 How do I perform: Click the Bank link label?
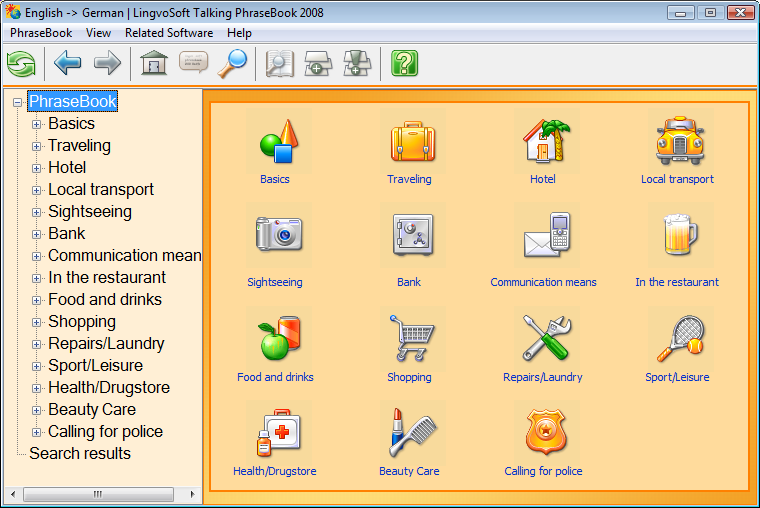point(409,282)
